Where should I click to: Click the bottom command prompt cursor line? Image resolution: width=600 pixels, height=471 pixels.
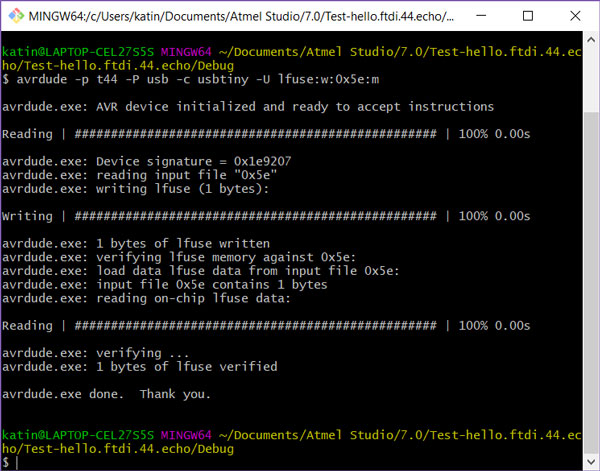[10, 462]
